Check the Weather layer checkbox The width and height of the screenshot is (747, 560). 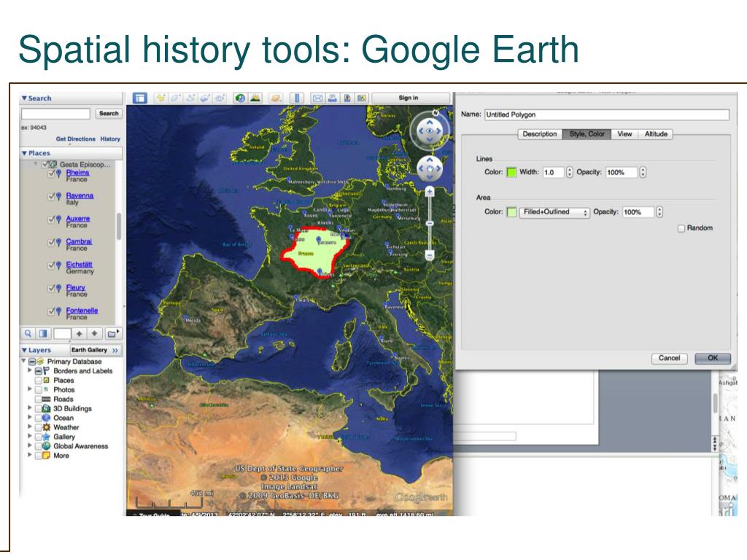coord(39,427)
